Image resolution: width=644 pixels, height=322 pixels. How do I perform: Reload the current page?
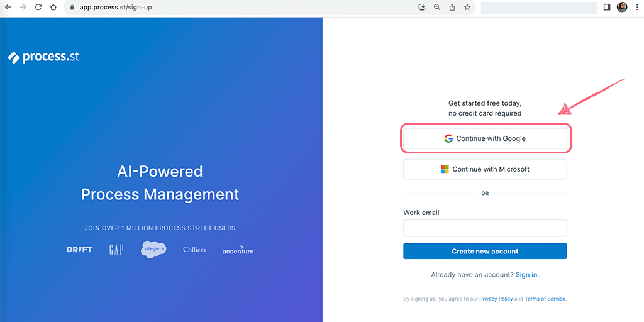click(38, 8)
